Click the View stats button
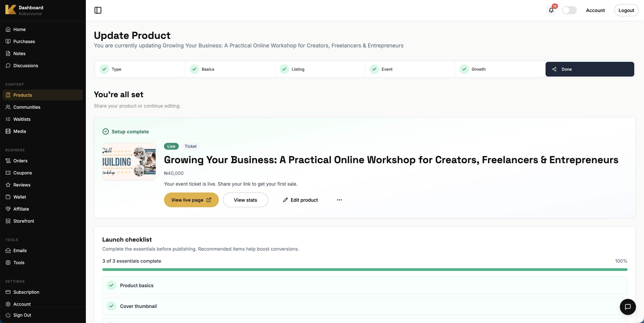 pos(245,200)
